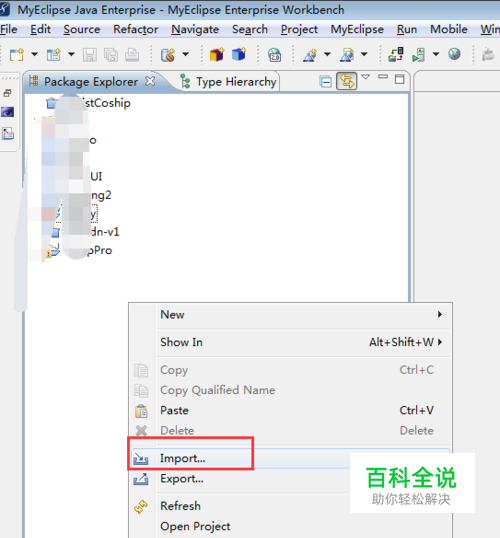Click the Save toolbar icon
Image resolution: width=500 pixels, height=538 pixels.
[90, 55]
